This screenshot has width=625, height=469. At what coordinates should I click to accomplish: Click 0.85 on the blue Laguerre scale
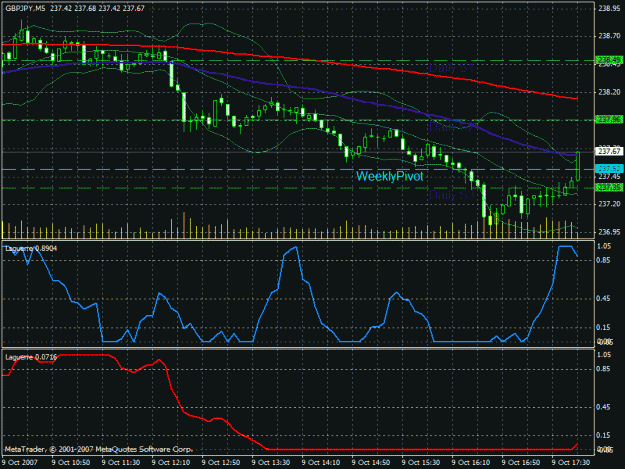click(x=604, y=260)
